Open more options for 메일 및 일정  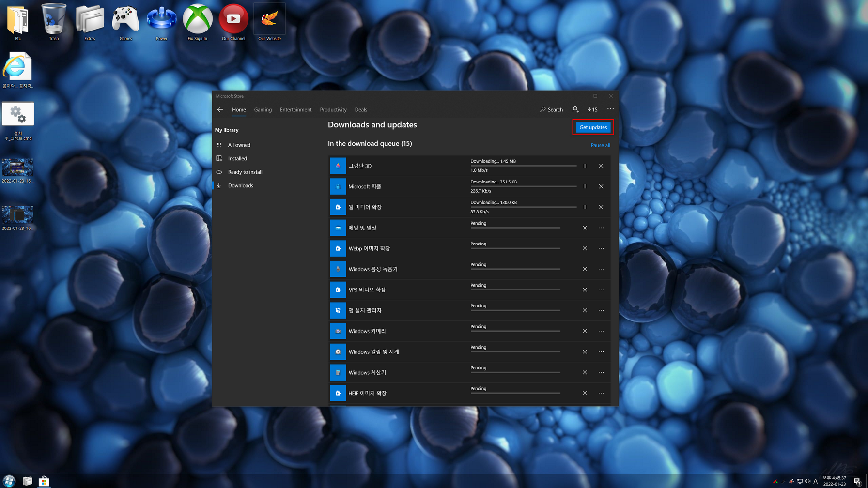(x=601, y=228)
